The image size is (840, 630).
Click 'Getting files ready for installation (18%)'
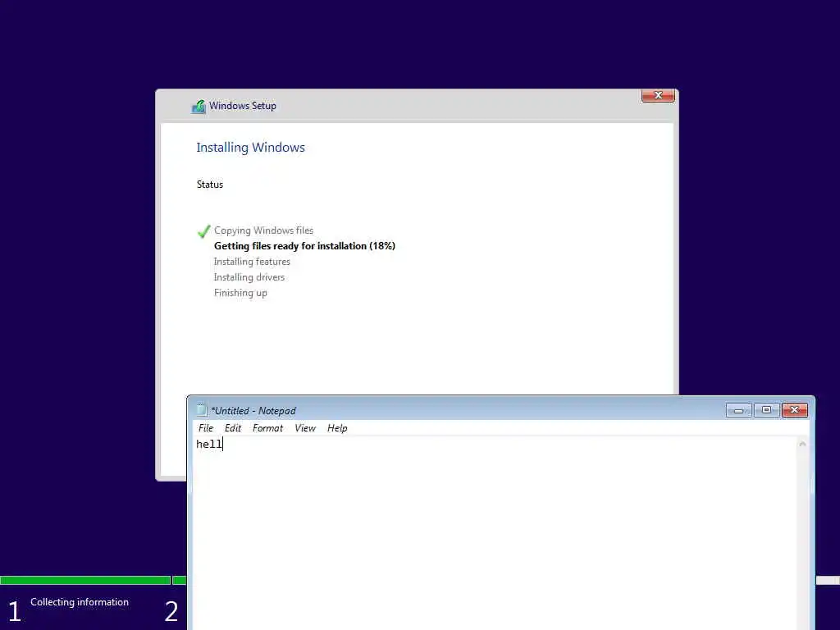[x=304, y=246]
